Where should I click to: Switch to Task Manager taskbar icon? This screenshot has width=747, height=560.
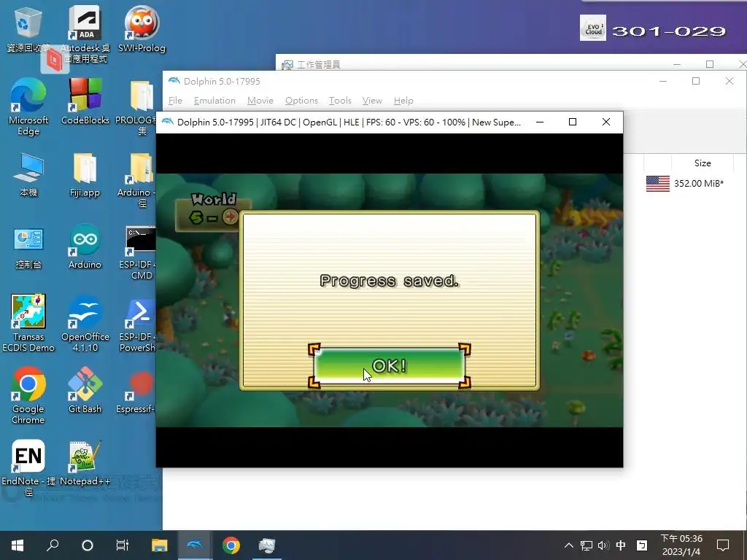pos(267,545)
